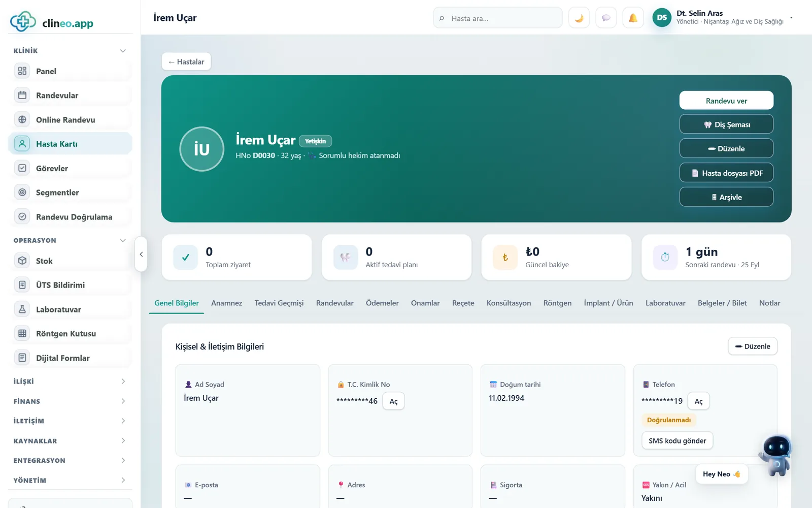Select the Segmentler target icon
Viewport: 812px width, 508px height.
22,193
